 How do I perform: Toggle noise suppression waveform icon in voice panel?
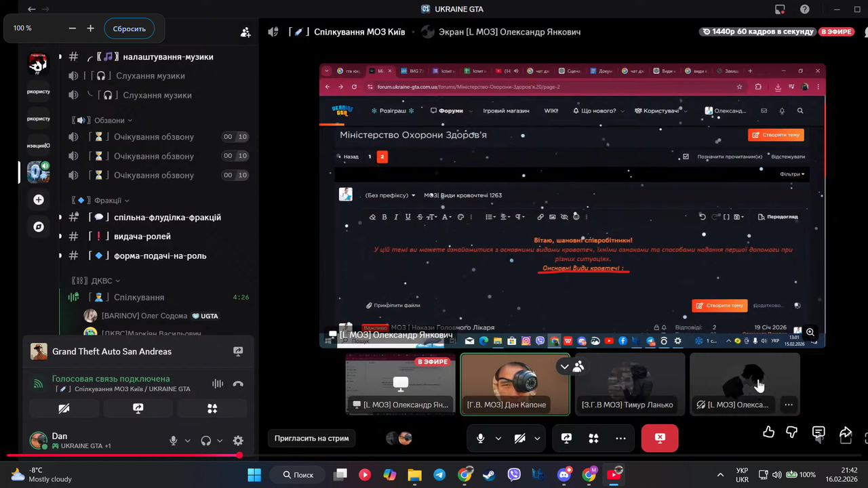pos(218,384)
